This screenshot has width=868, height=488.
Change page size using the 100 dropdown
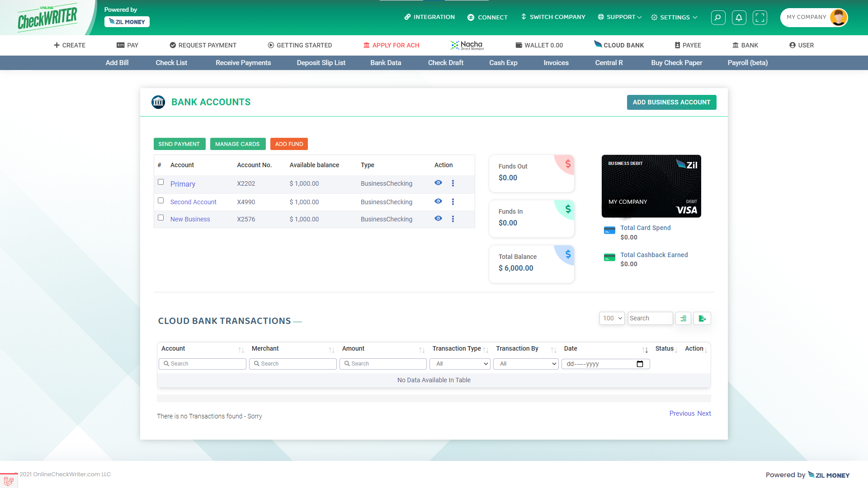point(611,318)
